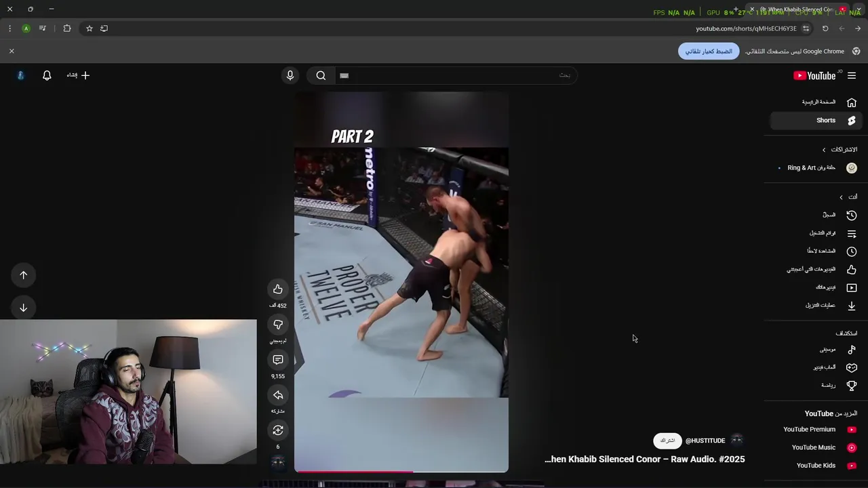
Task: Go forward using browser forward arrow
Action: coord(842,28)
